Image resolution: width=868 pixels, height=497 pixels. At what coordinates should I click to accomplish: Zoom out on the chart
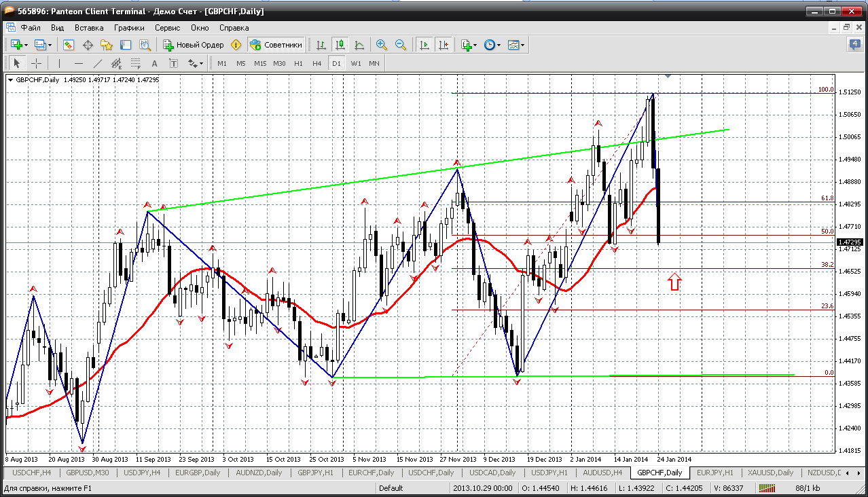[x=401, y=45]
